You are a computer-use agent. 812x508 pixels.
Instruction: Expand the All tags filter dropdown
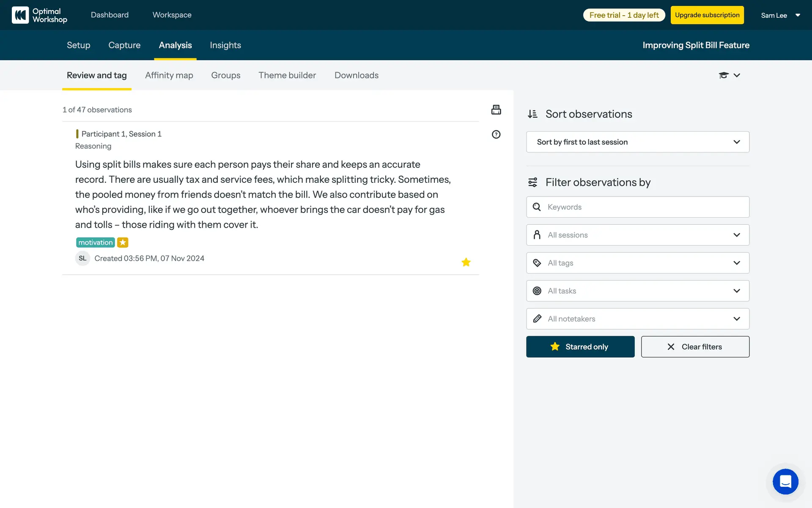pos(637,263)
